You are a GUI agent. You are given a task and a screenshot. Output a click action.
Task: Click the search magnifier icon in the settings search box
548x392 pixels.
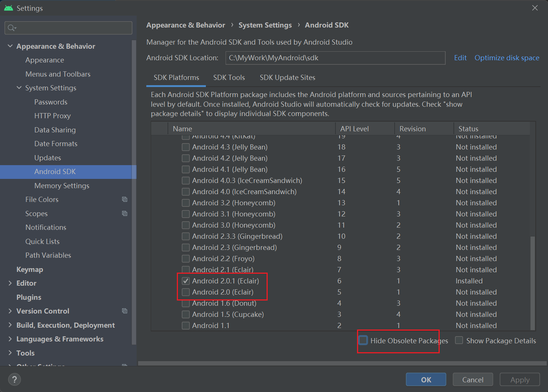[x=12, y=28]
